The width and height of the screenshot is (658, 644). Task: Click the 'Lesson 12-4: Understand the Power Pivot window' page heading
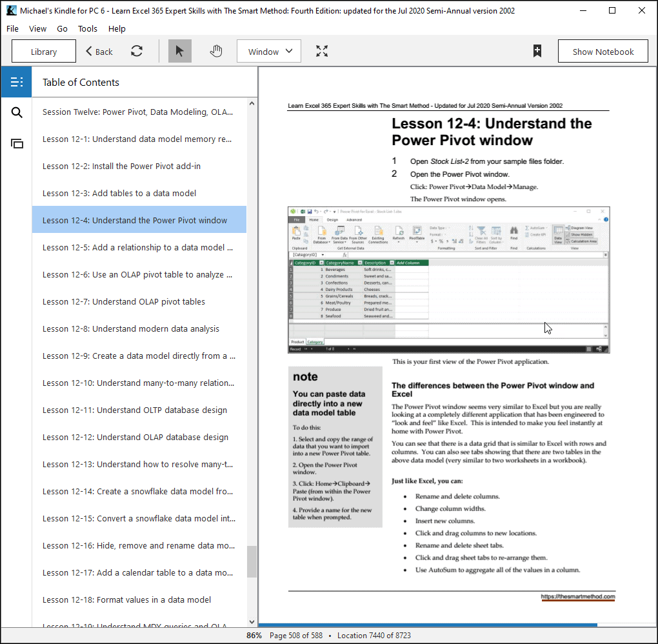coord(492,132)
